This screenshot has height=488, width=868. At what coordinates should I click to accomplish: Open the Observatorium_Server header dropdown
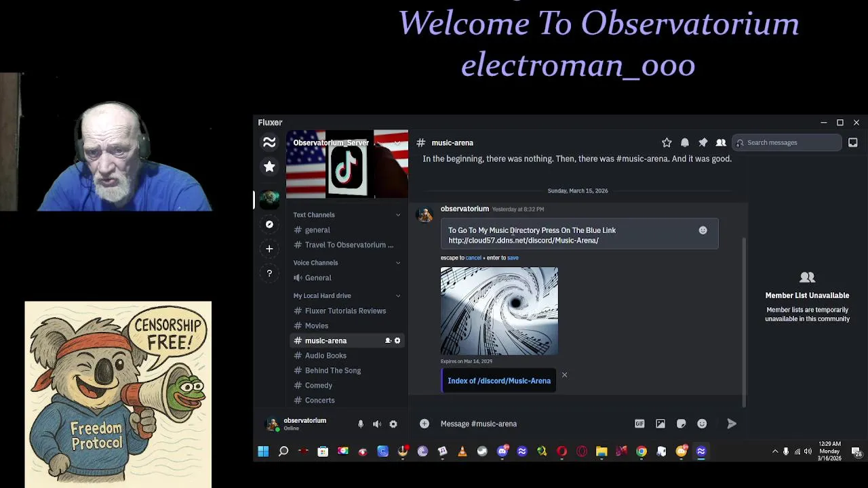347,143
